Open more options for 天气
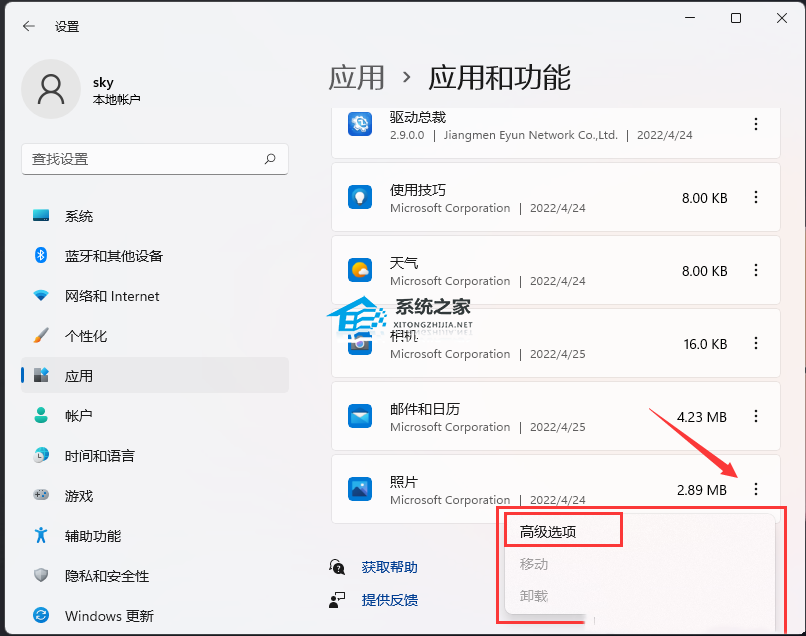Viewport: 806px width, 636px height. point(756,270)
